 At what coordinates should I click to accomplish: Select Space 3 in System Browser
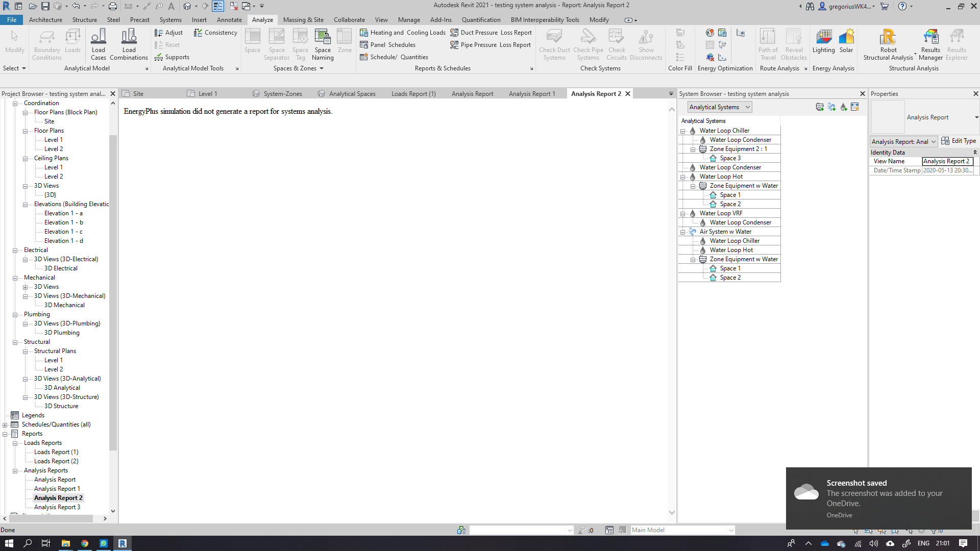coord(730,158)
